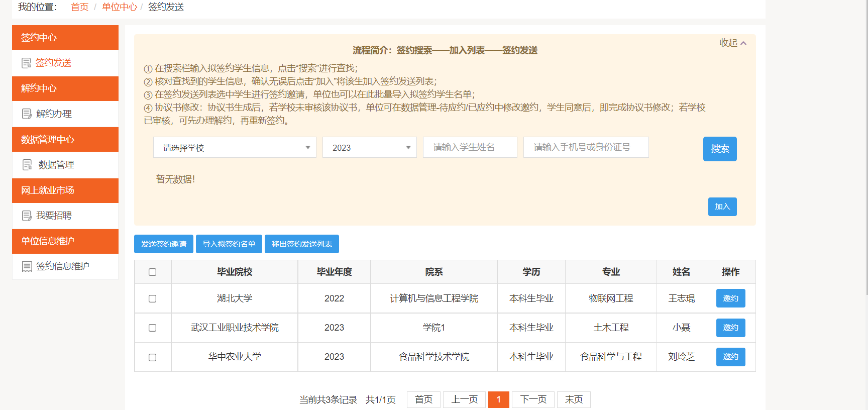
Task: Open the 签约中心 menu section
Action: pos(65,38)
